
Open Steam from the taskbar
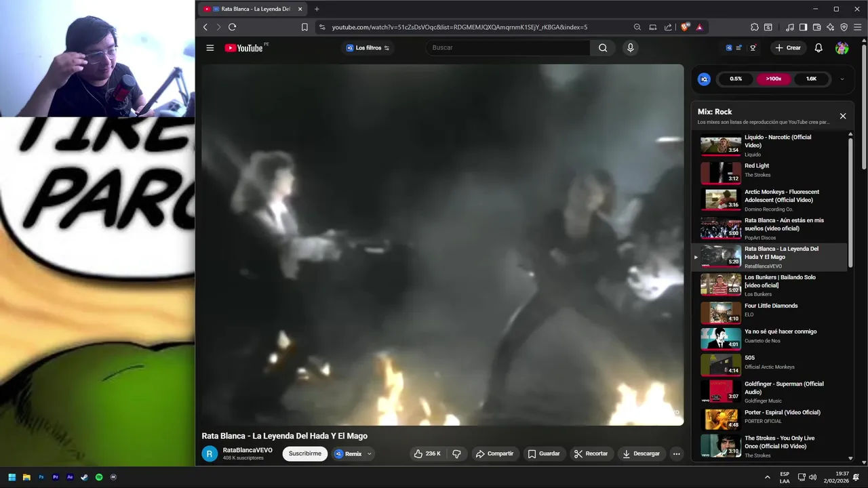[x=84, y=477]
